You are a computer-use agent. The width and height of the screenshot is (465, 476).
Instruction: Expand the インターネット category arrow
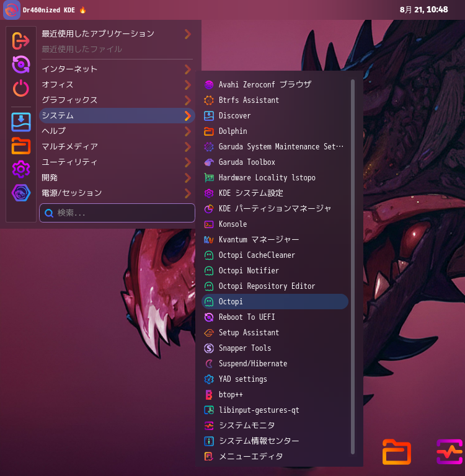click(188, 69)
